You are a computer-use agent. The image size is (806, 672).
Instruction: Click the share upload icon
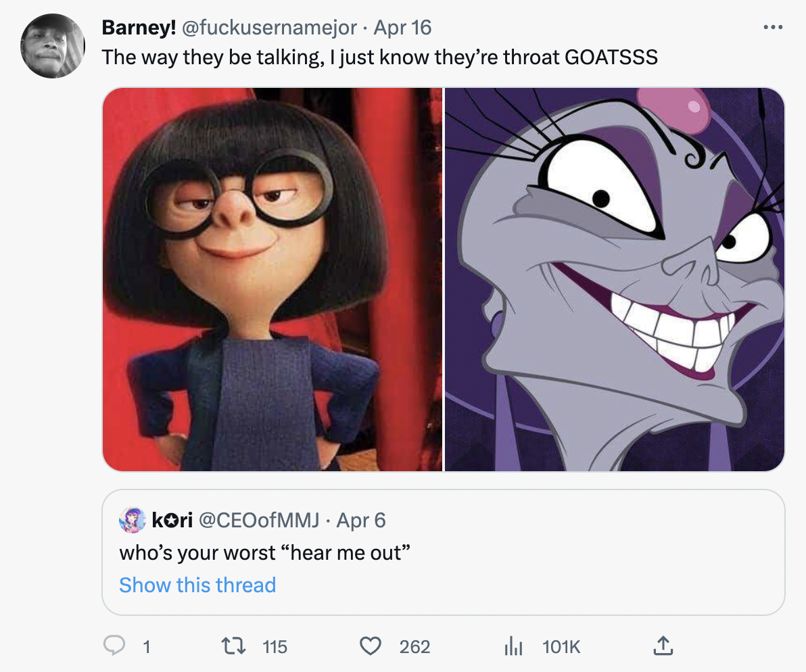tap(663, 647)
